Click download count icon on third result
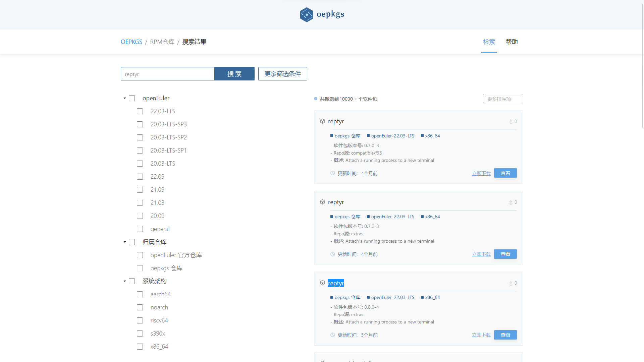 pyautogui.click(x=511, y=283)
